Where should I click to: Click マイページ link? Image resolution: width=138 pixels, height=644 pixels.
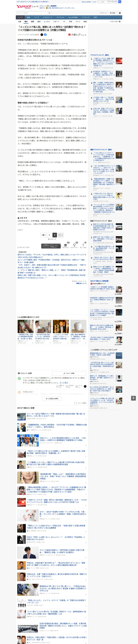pyautogui.click(x=103, y=13)
